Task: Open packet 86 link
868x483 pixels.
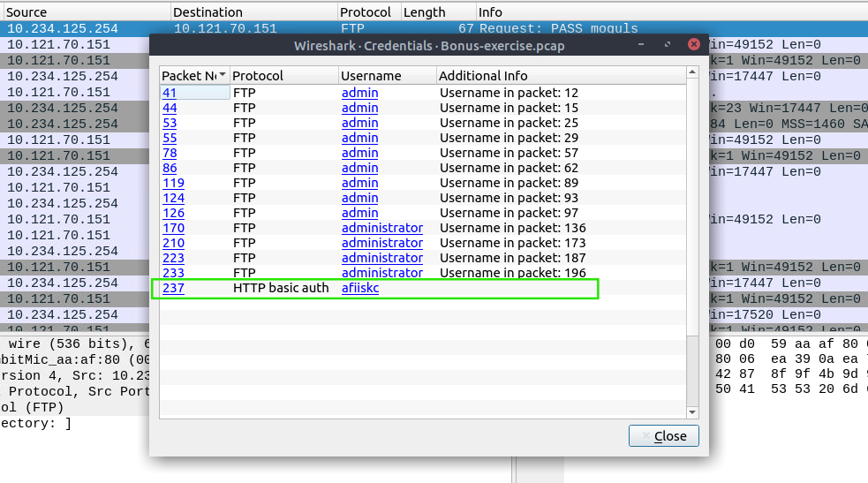Action: pyautogui.click(x=170, y=168)
